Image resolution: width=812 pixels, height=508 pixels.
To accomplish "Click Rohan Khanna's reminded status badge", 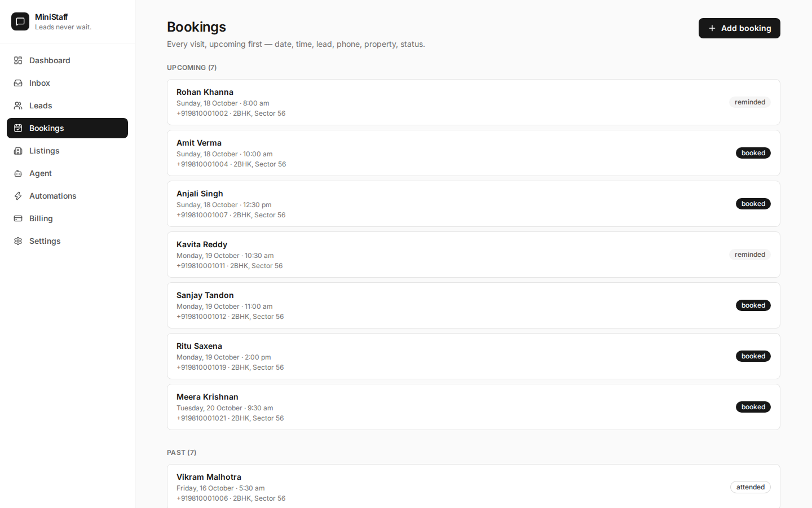I will (x=750, y=102).
